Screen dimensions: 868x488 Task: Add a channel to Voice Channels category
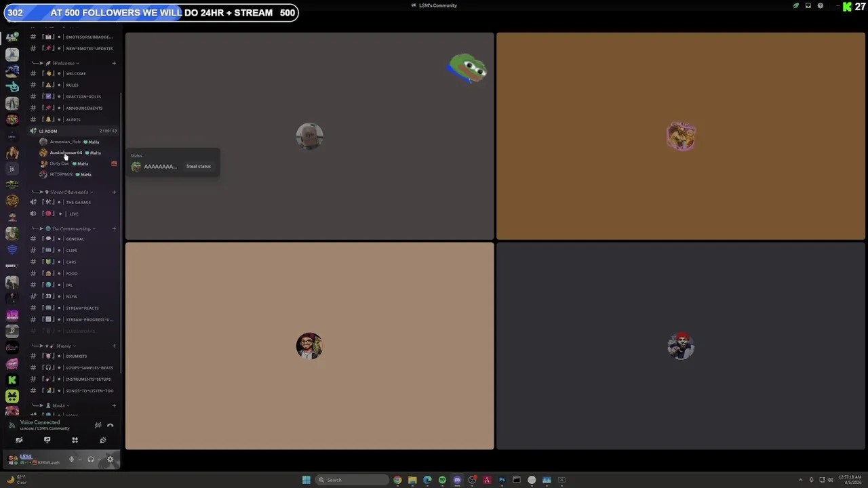pyautogui.click(x=114, y=192)
